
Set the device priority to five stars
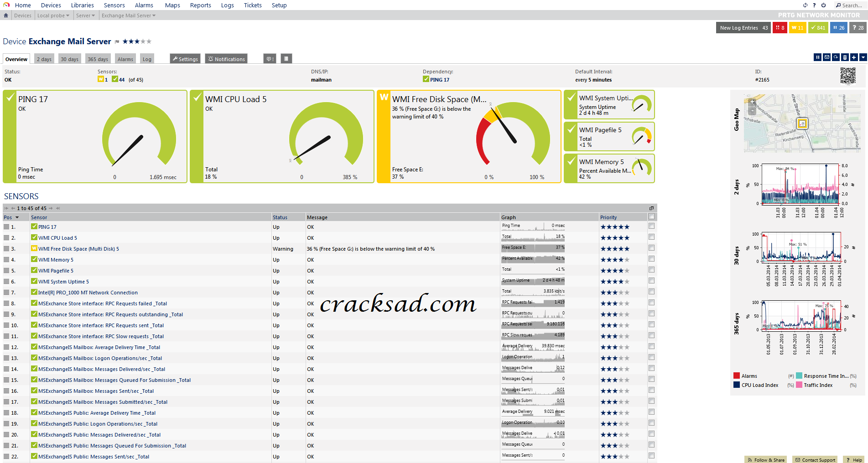click(x=149, y=41)
